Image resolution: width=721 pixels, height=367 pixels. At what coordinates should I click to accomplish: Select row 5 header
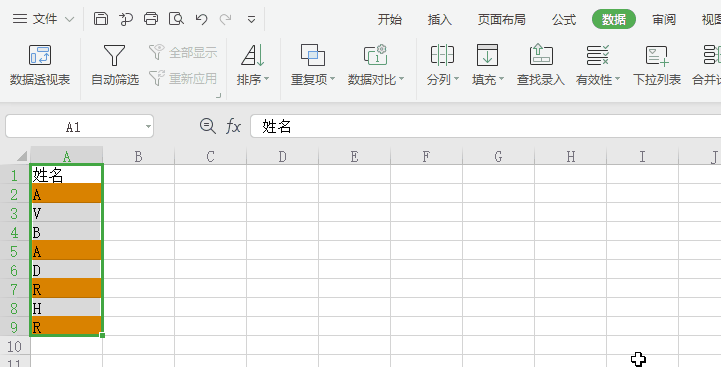click(15, 251)
